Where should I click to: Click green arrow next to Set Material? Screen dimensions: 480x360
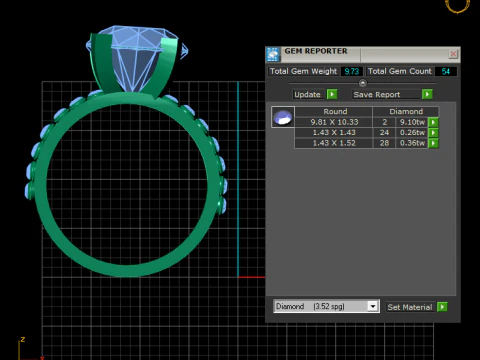click(442, 307)
